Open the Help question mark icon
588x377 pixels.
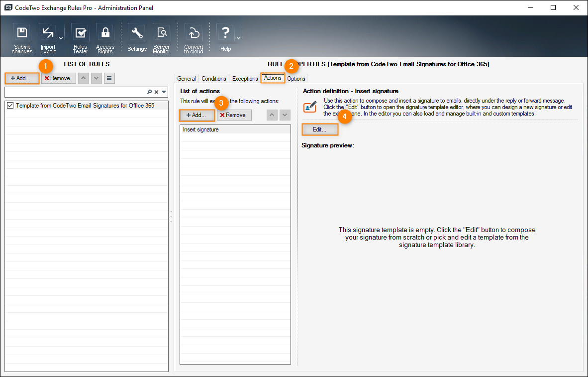(225, 38)
